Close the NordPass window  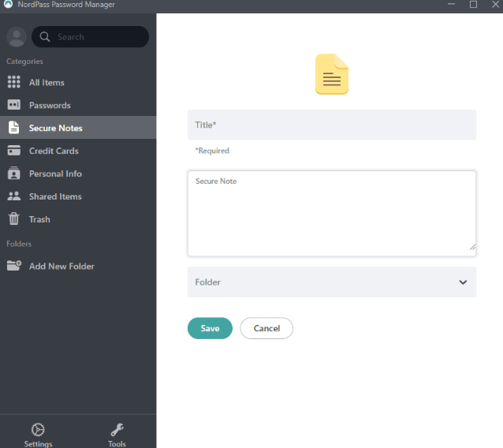tap(495, 4)
